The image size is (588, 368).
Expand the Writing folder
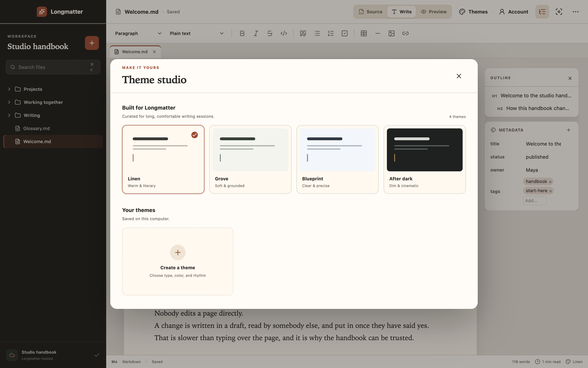point(53,115)
